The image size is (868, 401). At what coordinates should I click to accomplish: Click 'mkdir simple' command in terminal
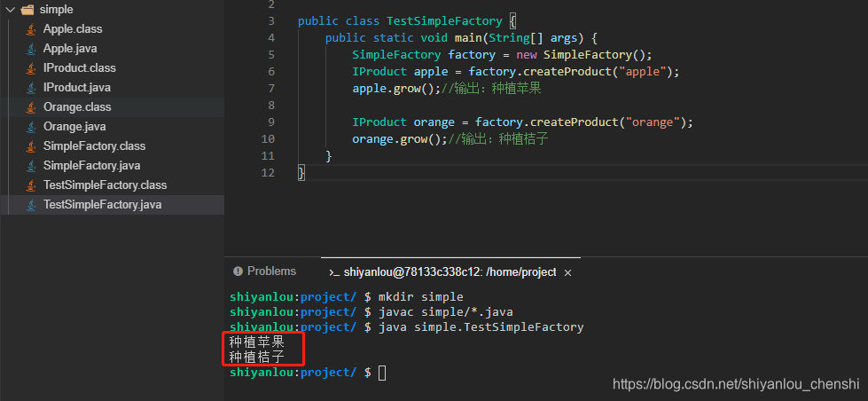pyautogui.click(x=421, y=297)
